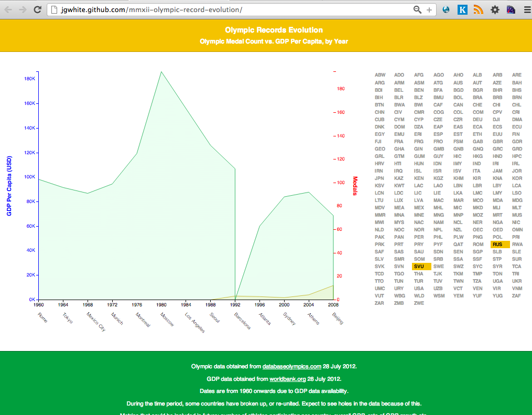Click the globe extension icon
The image size is (532, 415).
pyautogui.click(x=446, y=10)
